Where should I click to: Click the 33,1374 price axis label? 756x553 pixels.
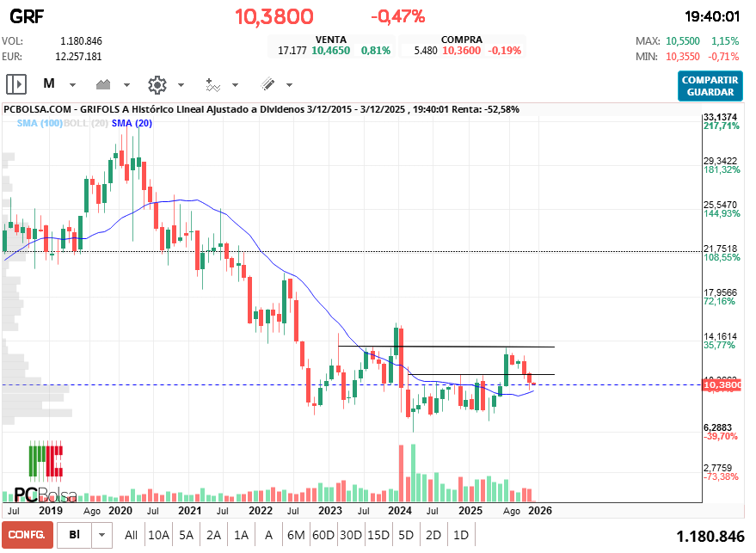click(x=721, y=117)
